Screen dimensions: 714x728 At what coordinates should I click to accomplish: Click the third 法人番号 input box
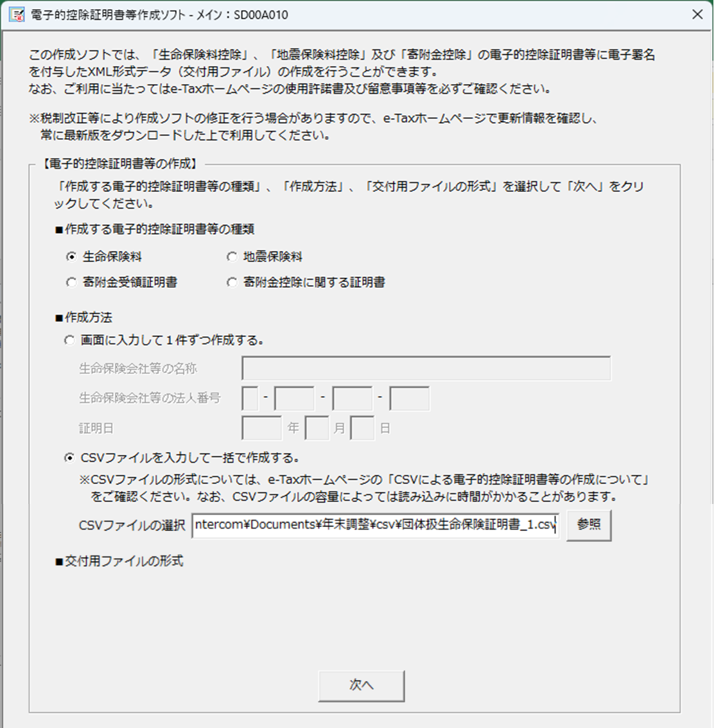coord(352,399)
